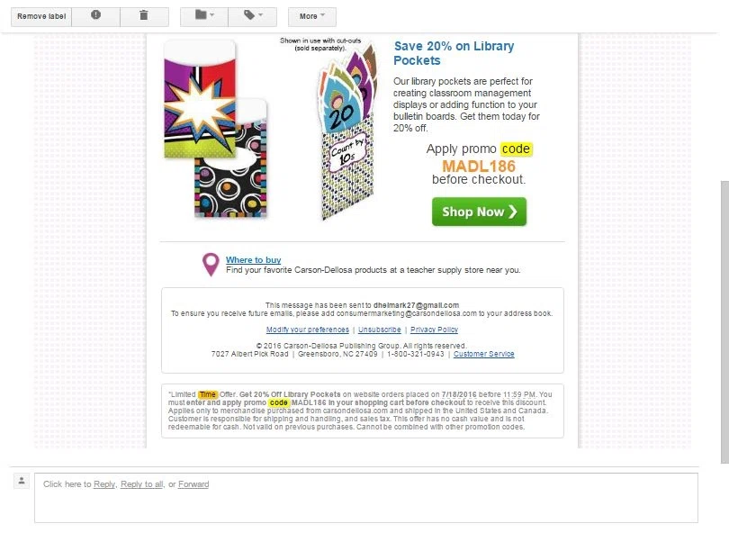
Task: Click the user avatar icon beside reply box
Action: tap(22, 481)
